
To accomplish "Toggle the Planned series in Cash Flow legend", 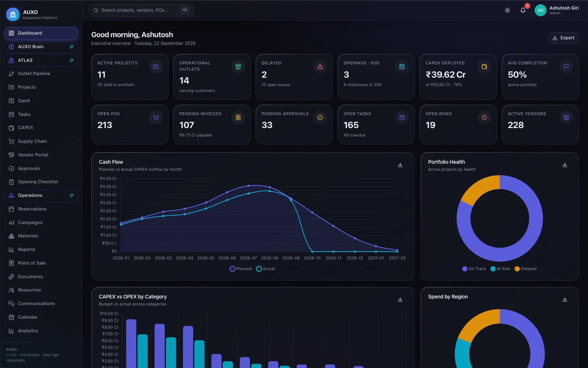I will pos(241,269).
